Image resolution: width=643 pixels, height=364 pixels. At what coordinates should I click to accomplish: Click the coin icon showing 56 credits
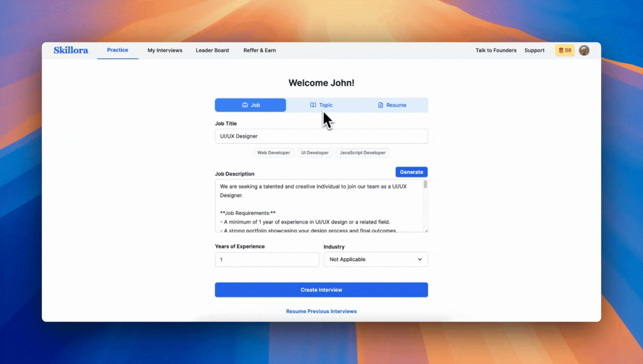click(564, 50)
